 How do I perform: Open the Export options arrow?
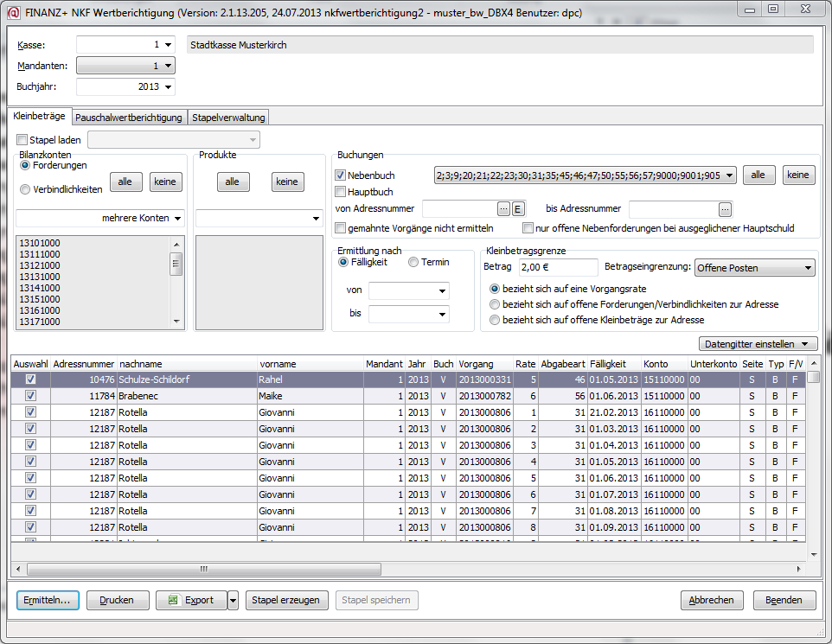[x=233, y=600]
